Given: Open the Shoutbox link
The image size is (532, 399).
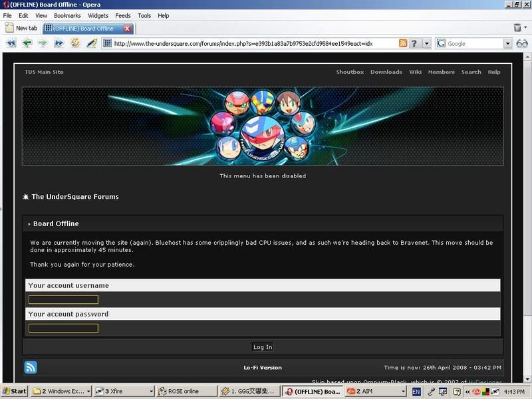Looking at the screenshot, I should (x=350, y=72).
